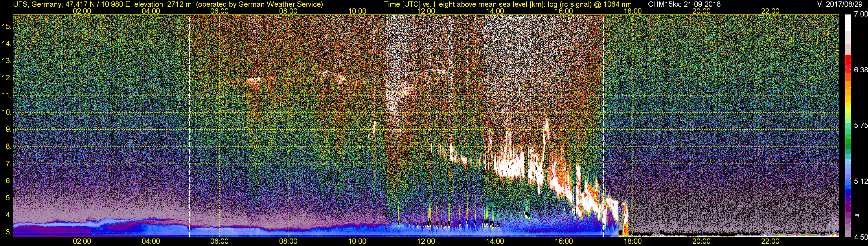This screenshot has width=868, height=246.
Task: Click the "8." height axis label
Action: pyautogui.click(x=8, y=147)
